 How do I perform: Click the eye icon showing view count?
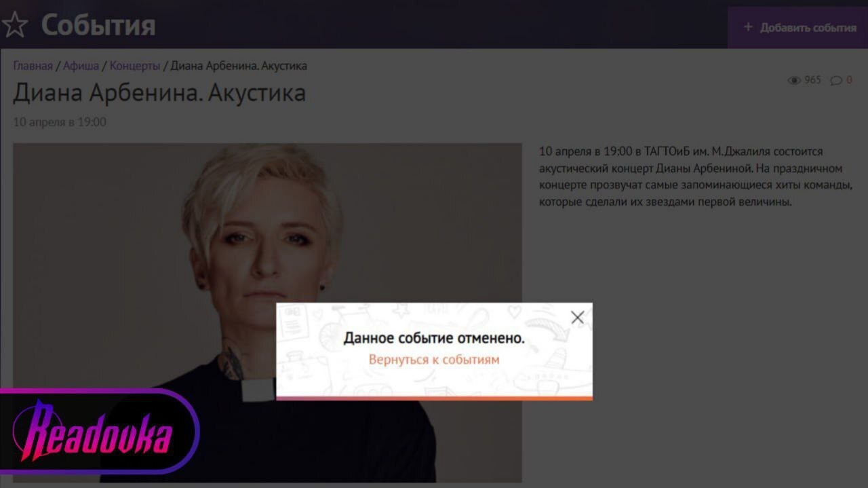pos(795,79)
